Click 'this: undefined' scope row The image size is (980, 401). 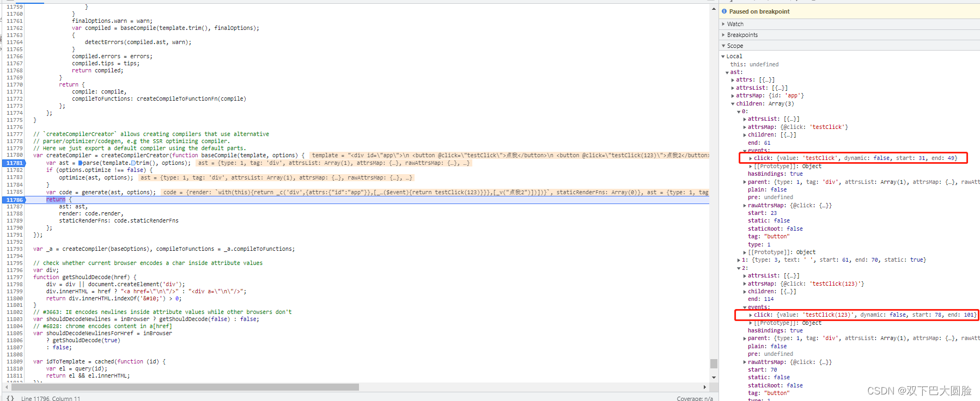754,64
